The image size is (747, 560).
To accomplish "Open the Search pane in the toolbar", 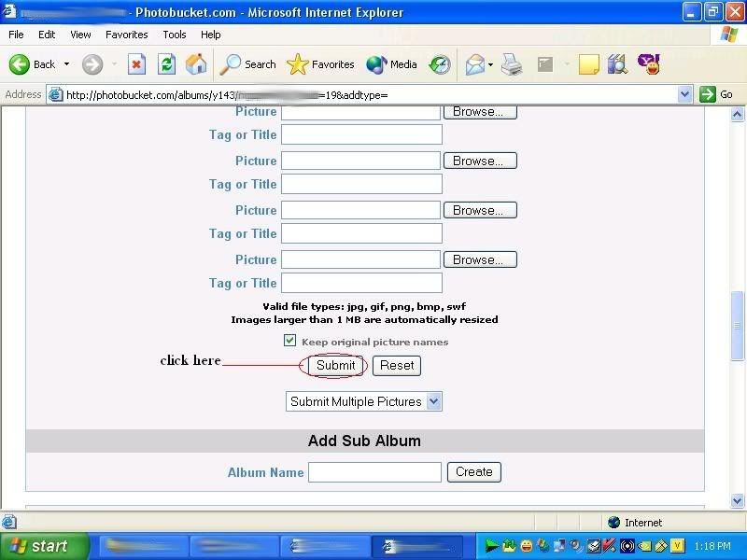I will coord(247,64).
